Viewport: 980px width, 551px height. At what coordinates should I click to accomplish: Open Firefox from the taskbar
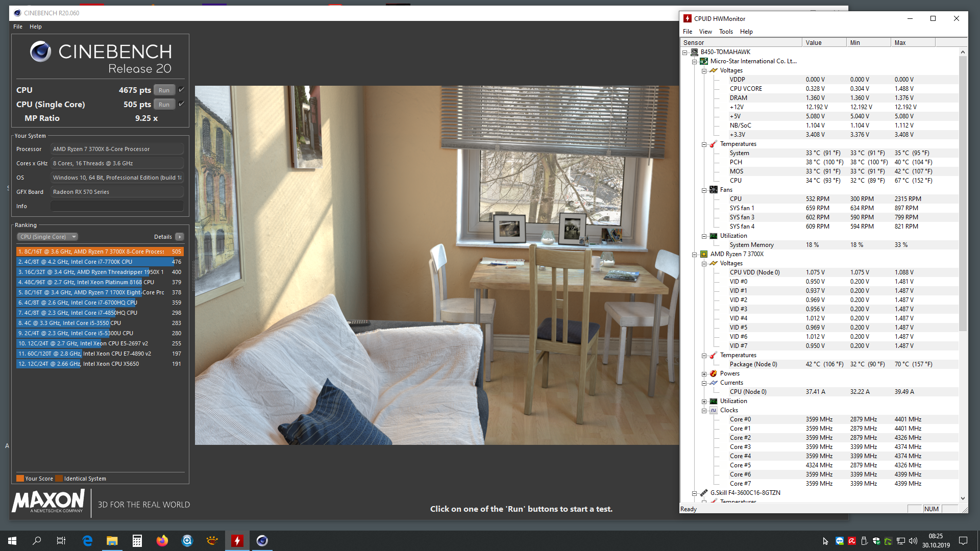click(162, 541)
